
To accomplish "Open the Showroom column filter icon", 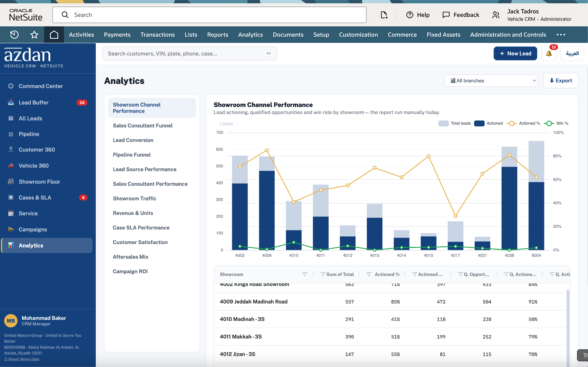I will [x=305, y=274].
